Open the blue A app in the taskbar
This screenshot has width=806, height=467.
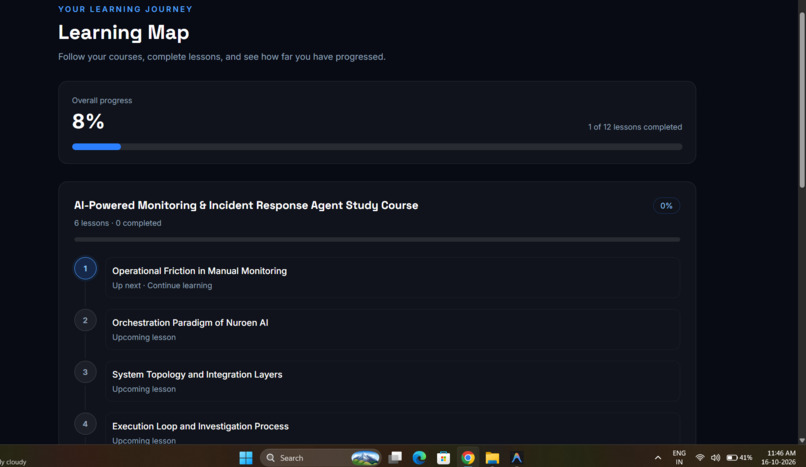(517, 457)
